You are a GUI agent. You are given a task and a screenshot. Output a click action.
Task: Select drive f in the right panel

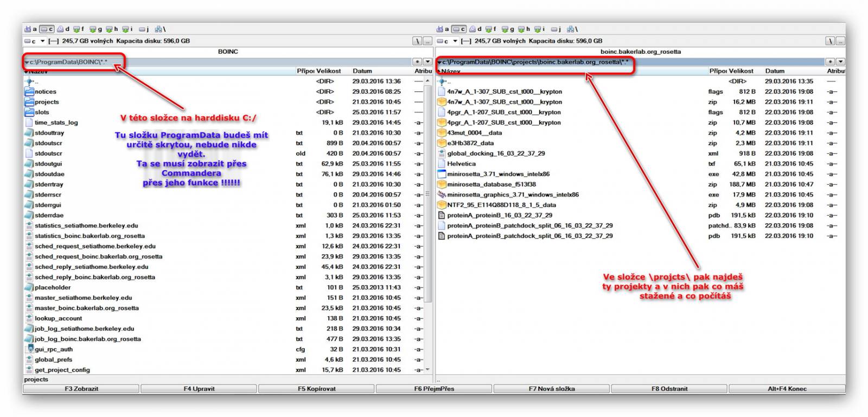(492, 29)
